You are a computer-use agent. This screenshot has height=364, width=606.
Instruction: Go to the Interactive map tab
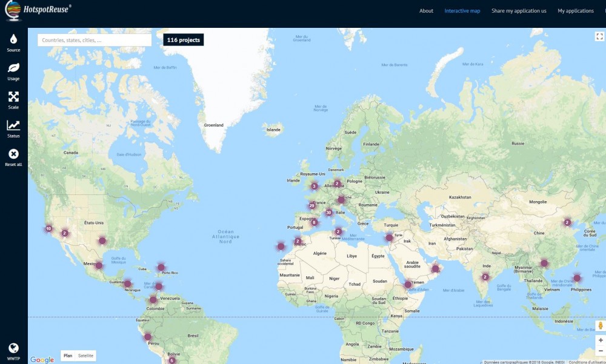tap(462, 11)
